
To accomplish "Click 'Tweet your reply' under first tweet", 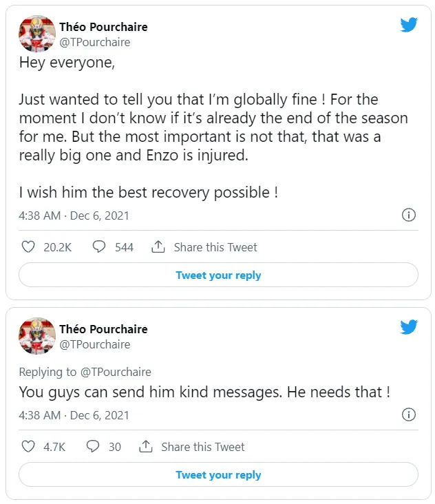I will coord(218,275).
